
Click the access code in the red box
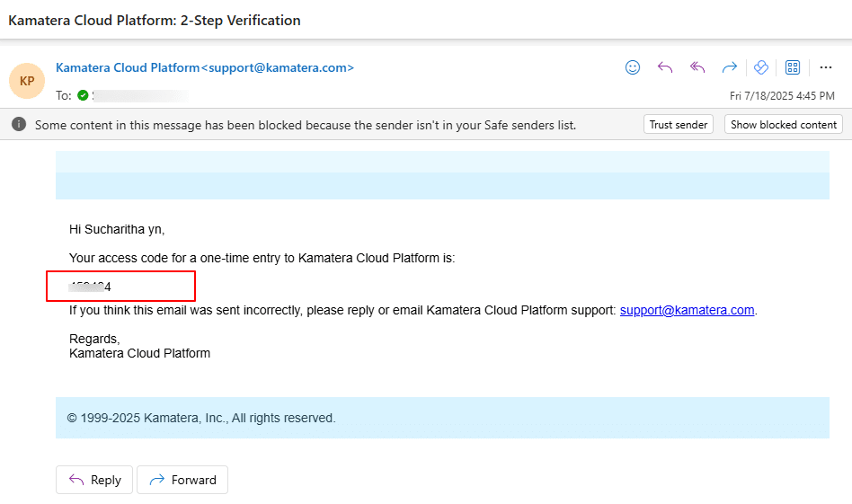(91, 287)
